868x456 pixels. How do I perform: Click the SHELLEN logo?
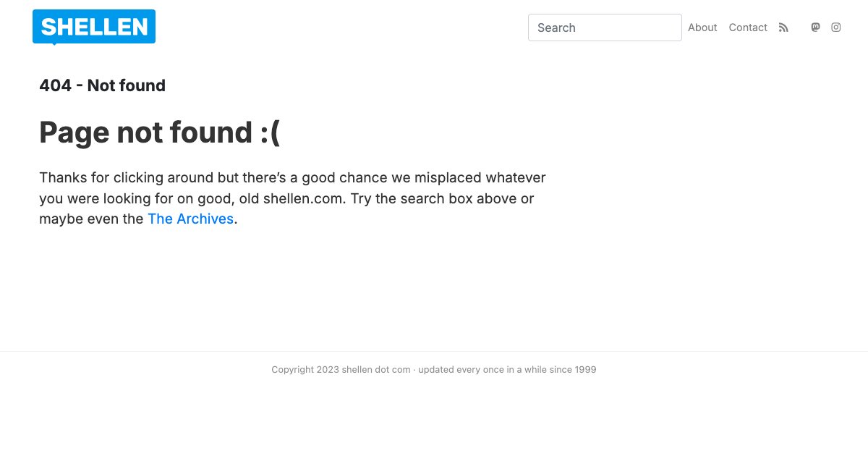pyautogui.click(x=94, y=27)
